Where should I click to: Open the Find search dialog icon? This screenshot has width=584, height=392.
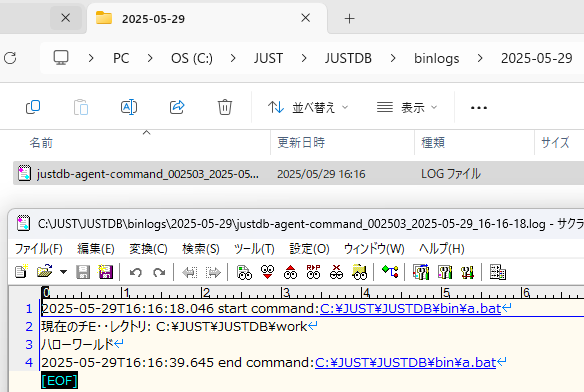[x=244, y=272]
